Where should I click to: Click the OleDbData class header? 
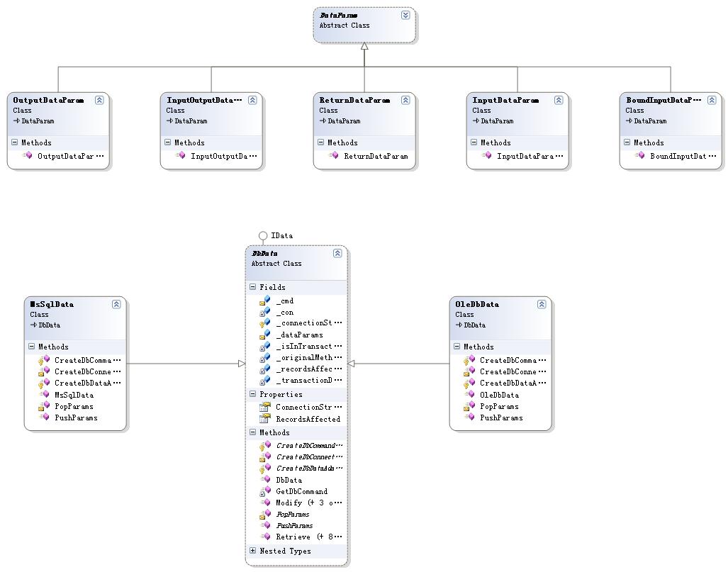click(477, 304)
